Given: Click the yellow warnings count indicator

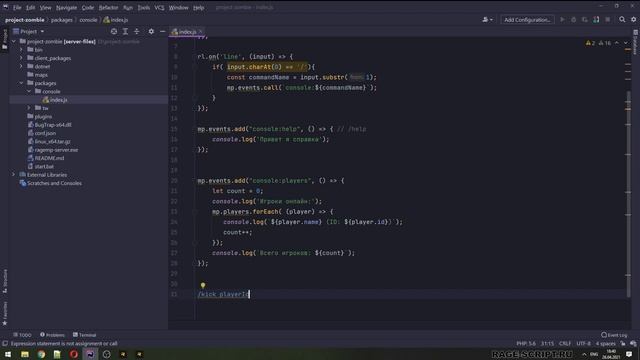Looking at the screenshot, I should [x=590, y=43].
